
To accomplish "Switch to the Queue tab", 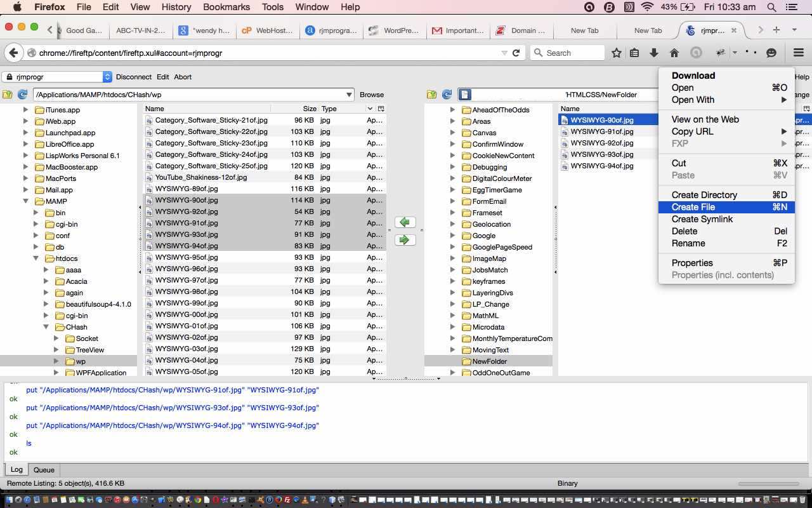I will point(44,470).
